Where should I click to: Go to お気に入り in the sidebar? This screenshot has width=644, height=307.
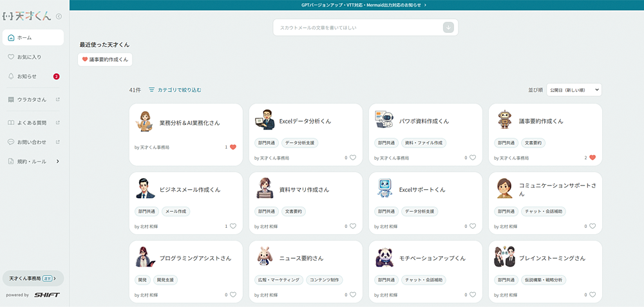(x=29, y=57)
